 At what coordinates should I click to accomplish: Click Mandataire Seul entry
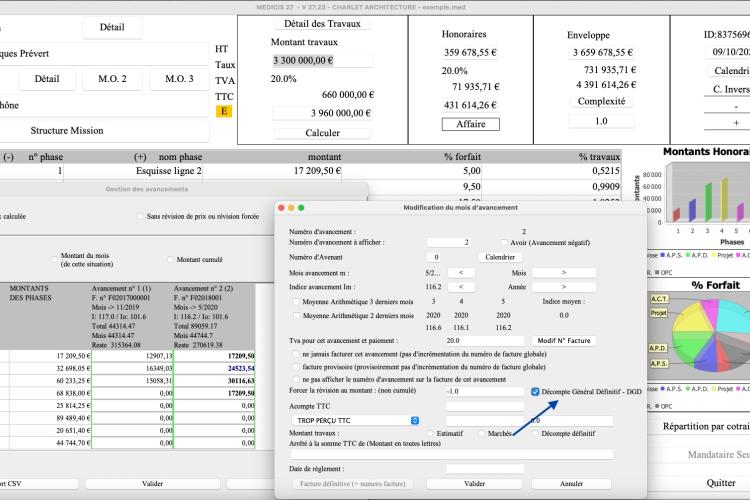click(x=718, y=455)
